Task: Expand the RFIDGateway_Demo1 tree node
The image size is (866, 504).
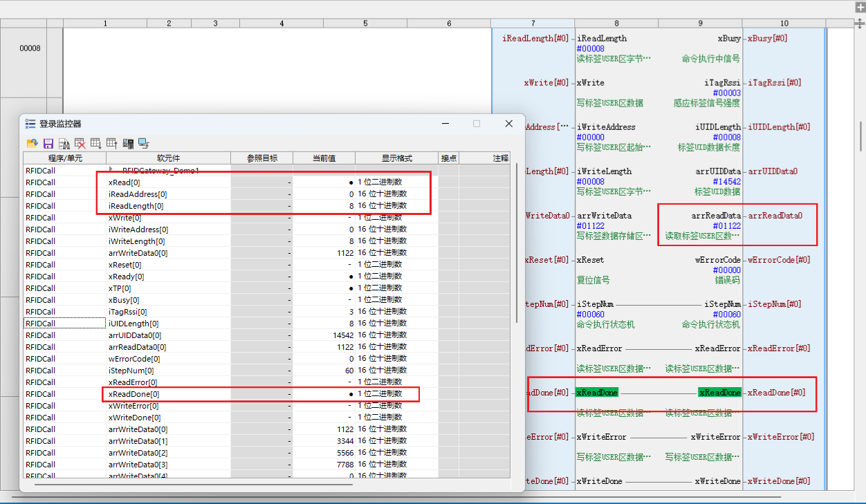Action: pos(111,169)
